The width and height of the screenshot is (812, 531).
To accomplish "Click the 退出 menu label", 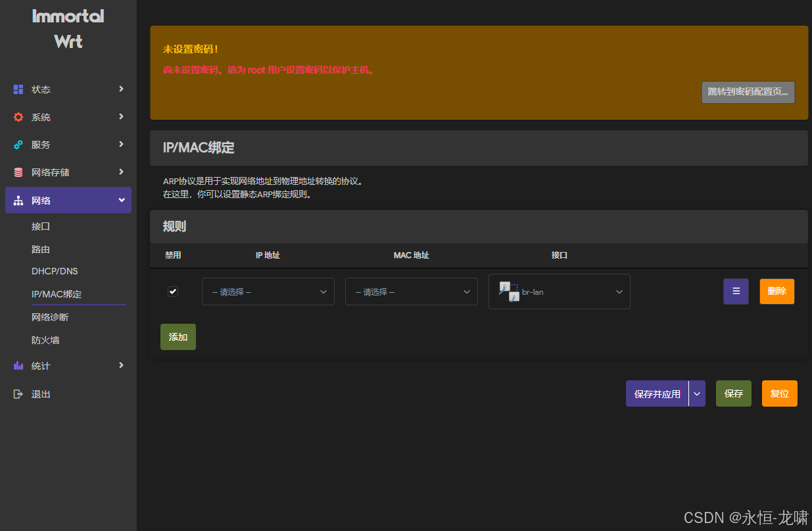I will coord(41,394).
